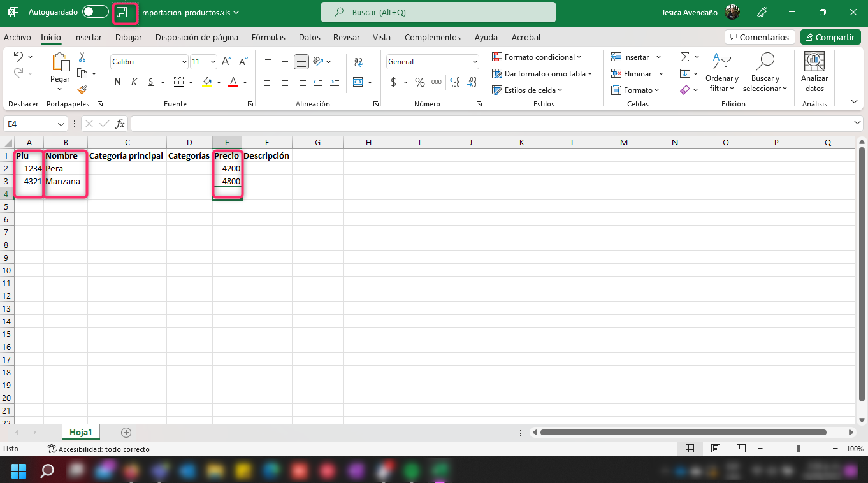Open the font name Calibri dropdown
The width and height of the screenshot is (868, 483).
pyautogui.click(x=184, y=62)
